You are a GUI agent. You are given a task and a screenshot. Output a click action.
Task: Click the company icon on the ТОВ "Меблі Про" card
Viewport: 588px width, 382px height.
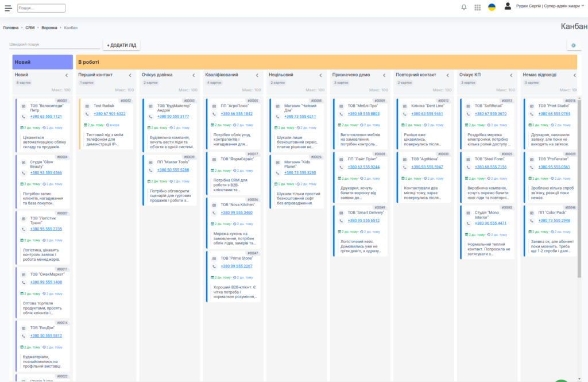(341, 106)
